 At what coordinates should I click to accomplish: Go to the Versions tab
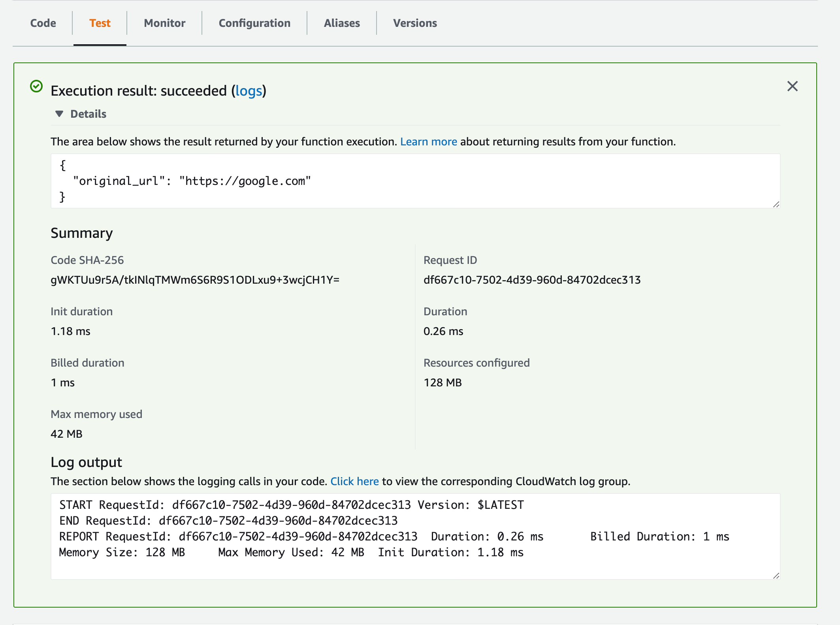pos(415,23)
